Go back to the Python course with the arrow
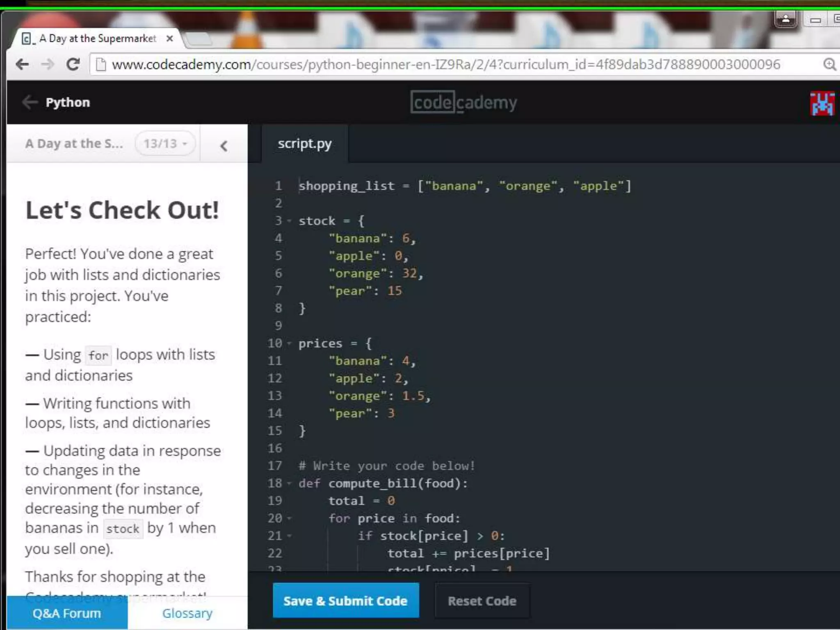Viewport: 840px width, 630px height. 30,102
